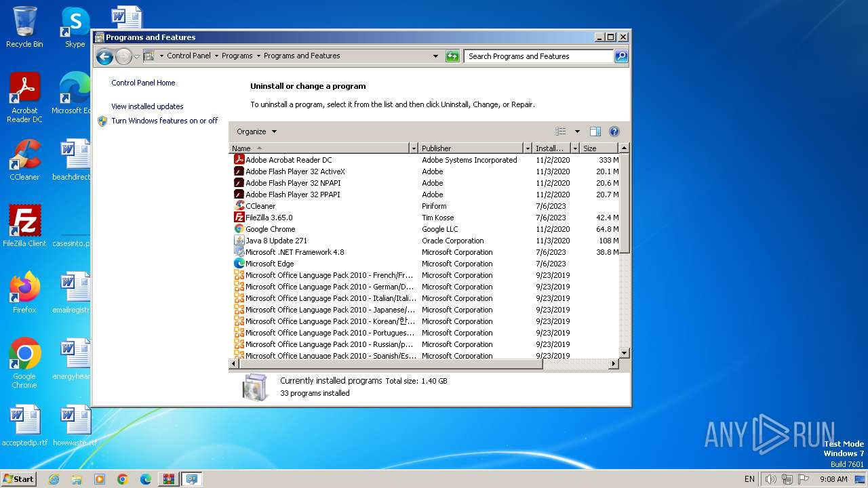
Task: Click Turn Windows features on or off
Action: coord(165,121)
